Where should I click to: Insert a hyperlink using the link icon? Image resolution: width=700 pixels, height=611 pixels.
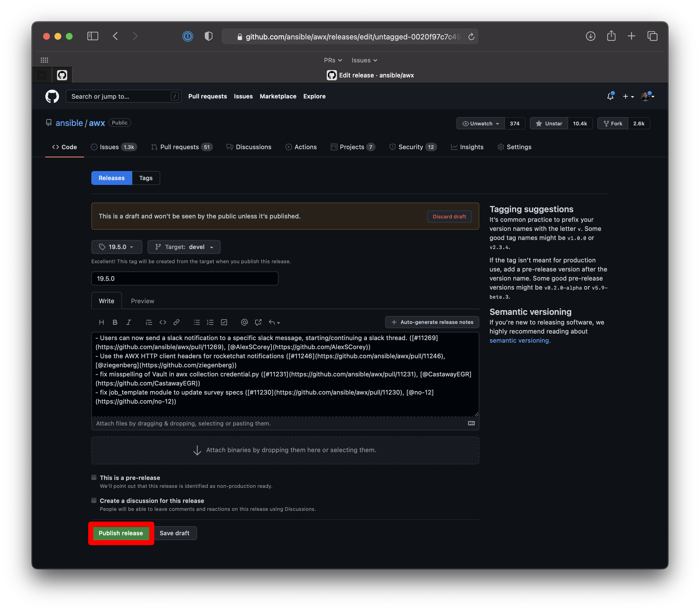pos(176,322)
